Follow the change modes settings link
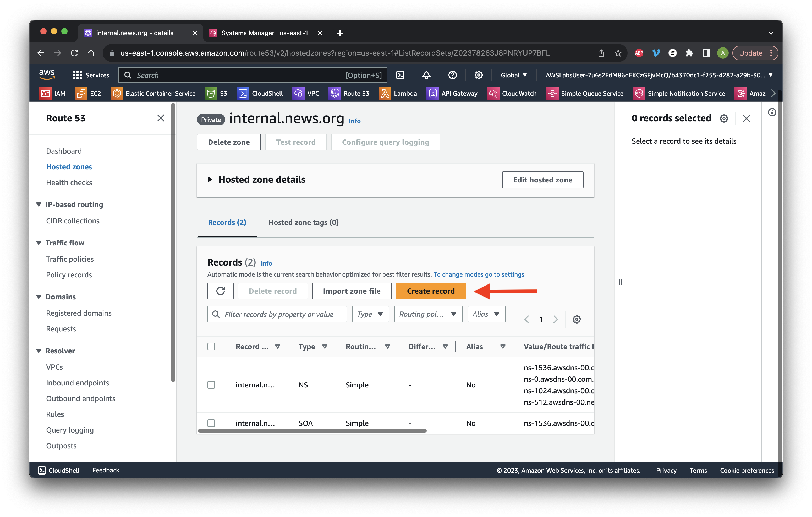Screen dimensions: 812x517 (479, 274)
